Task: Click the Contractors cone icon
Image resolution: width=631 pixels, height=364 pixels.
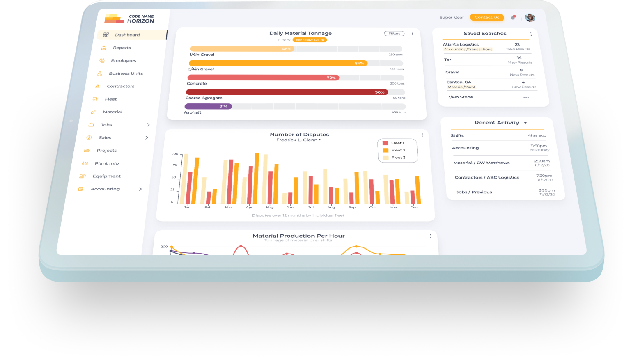Action: (97, 86)
